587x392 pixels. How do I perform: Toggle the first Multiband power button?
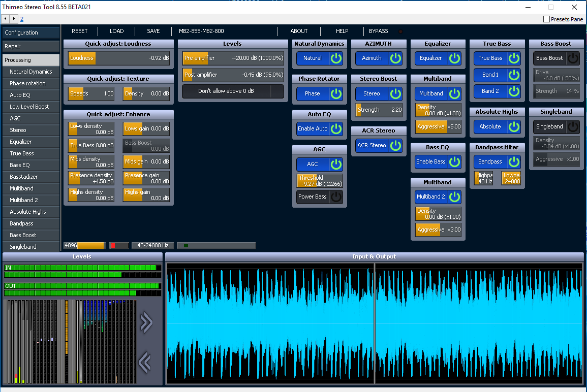coord(454,93)
